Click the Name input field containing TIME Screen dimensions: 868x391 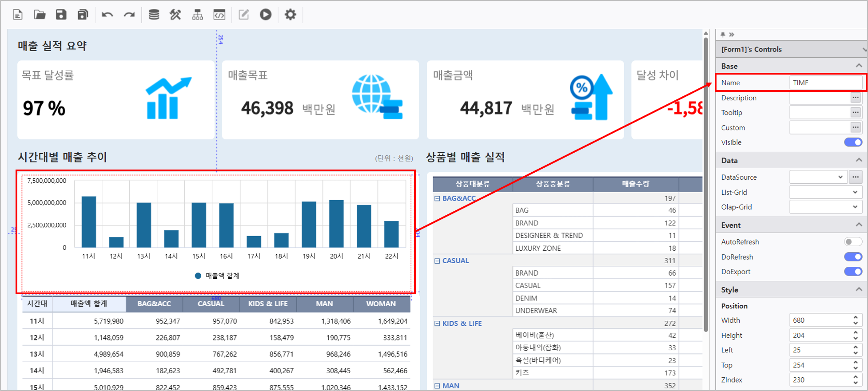click(x=825, y=83)
